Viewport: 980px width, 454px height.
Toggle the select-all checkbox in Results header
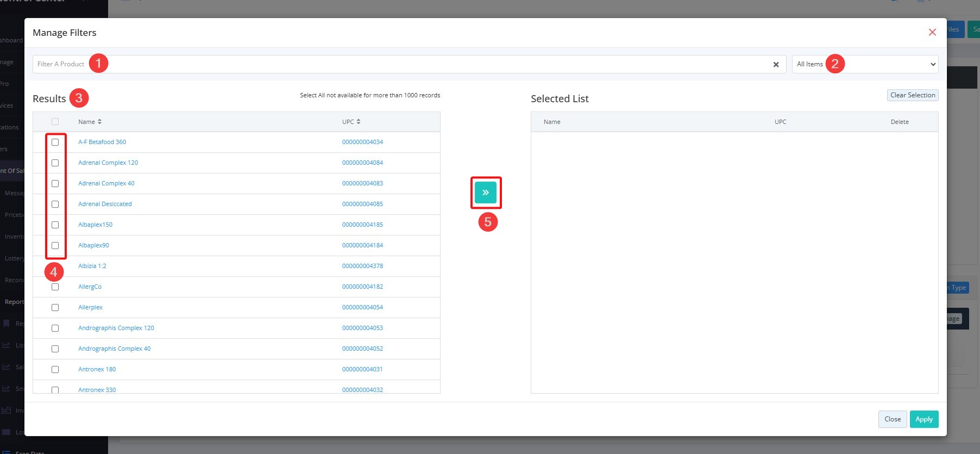point(55,122)
